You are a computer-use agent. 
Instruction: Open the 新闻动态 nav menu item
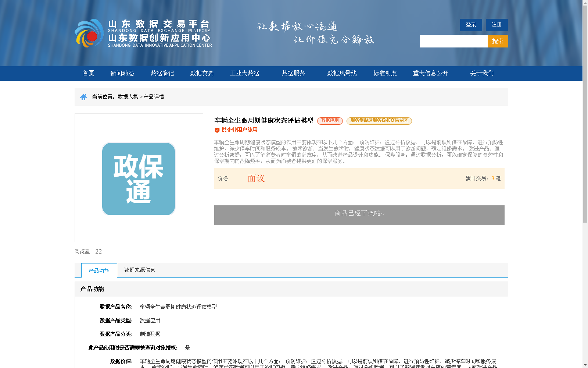click(122, 73)
